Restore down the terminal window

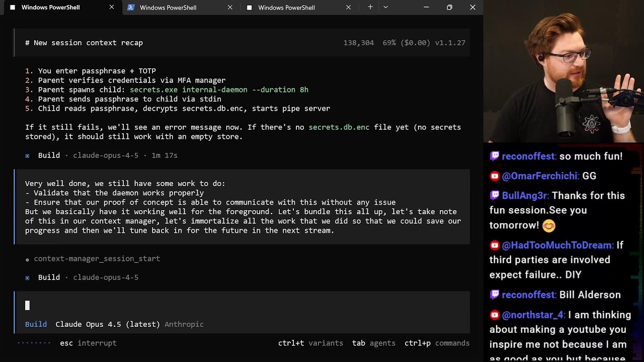click(449, 7)
